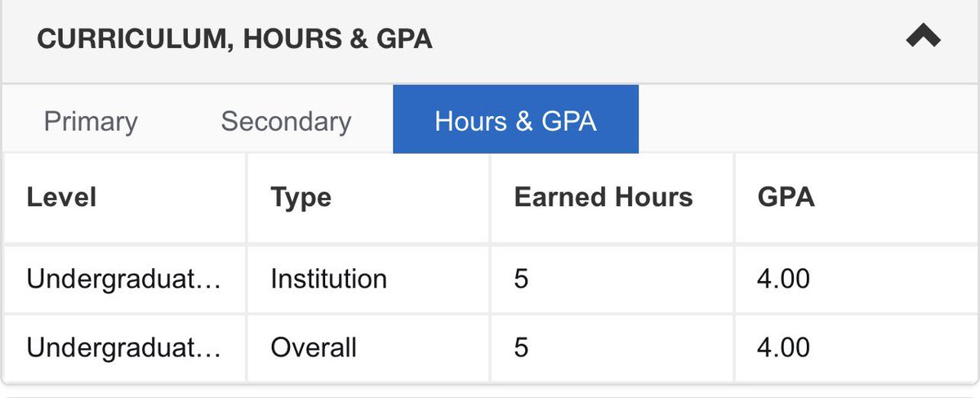
Task: Click the GPA column header
Action: point(786,197)
